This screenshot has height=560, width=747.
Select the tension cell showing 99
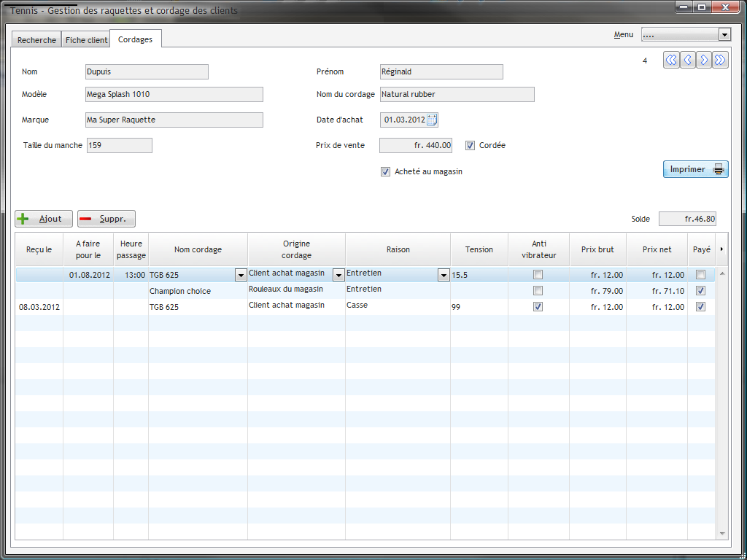(479, 307)
